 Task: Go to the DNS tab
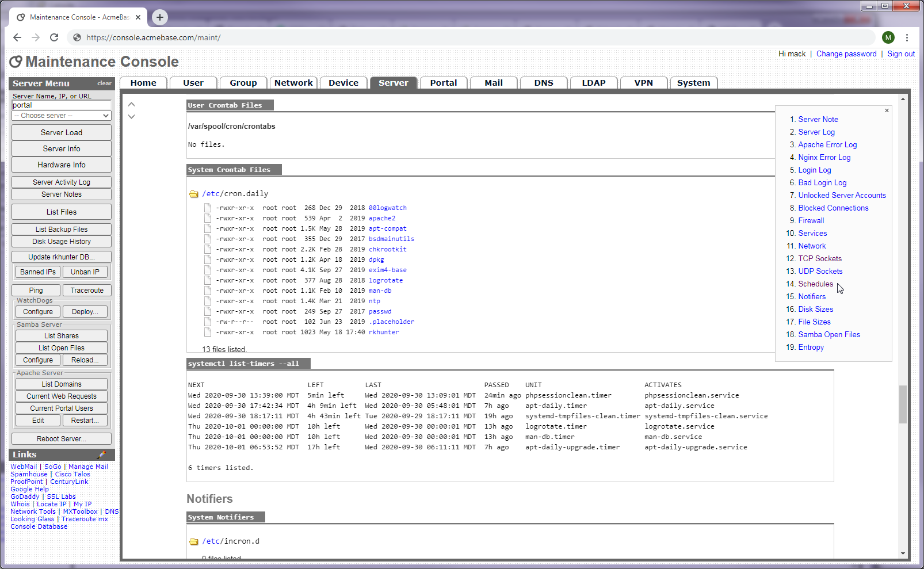pyautogui.click(x=544, y=83)
